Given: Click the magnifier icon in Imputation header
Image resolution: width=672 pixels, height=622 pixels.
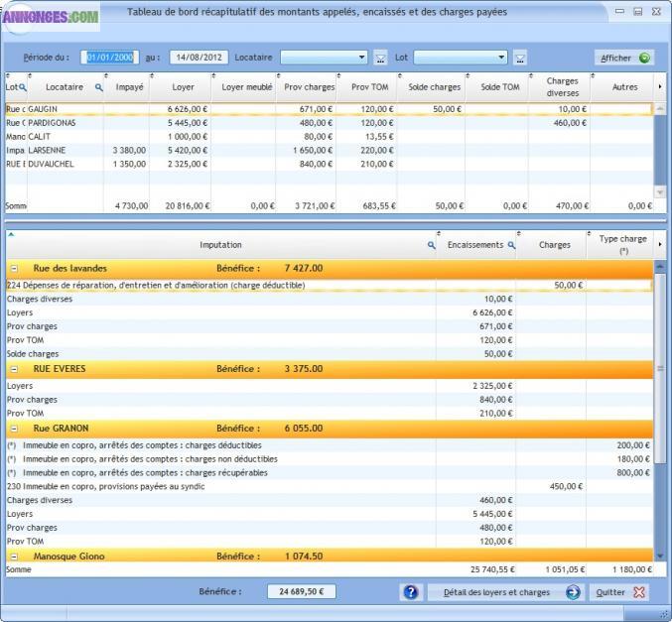Looking at the screenshot, I should 432,245.
